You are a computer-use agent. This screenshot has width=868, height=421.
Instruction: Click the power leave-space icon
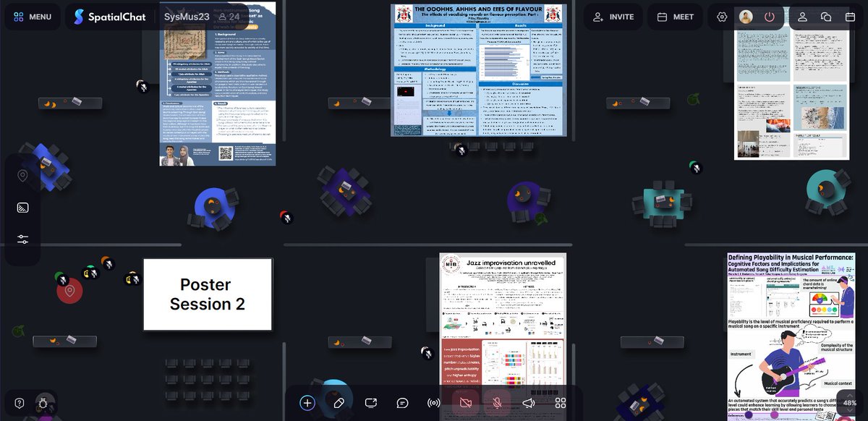point(769,17)
